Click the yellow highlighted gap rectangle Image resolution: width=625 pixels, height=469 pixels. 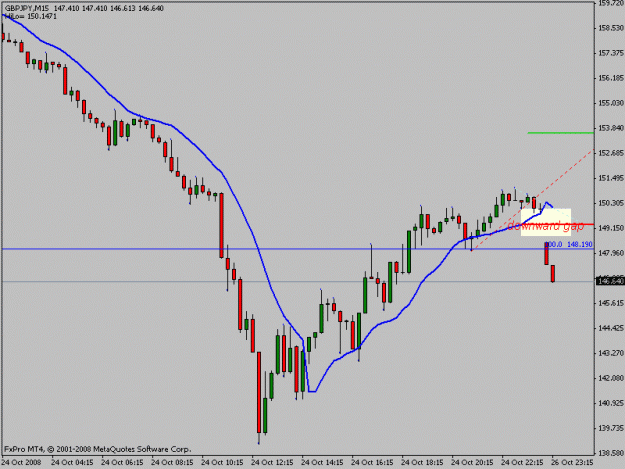point(546,222)
